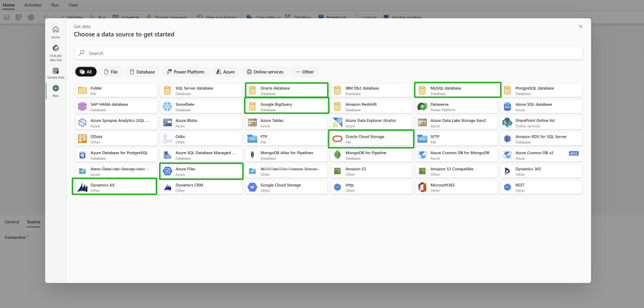The height and width of the screenshot is (308, 644).
Task: Open OneLake data hub in sidebar
Action: (x=55, y=53)
